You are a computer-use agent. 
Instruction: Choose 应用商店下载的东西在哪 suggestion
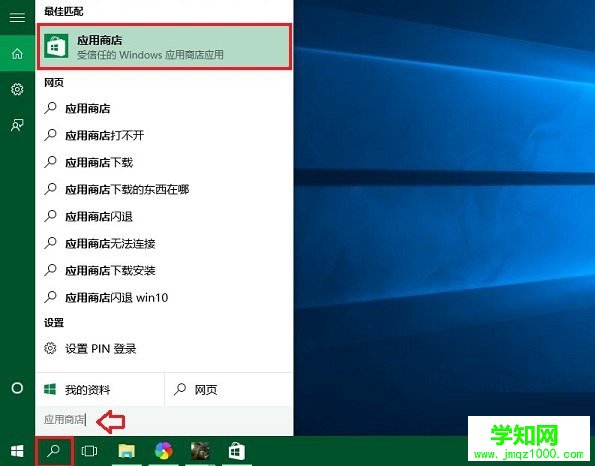[x=164, y=189]
